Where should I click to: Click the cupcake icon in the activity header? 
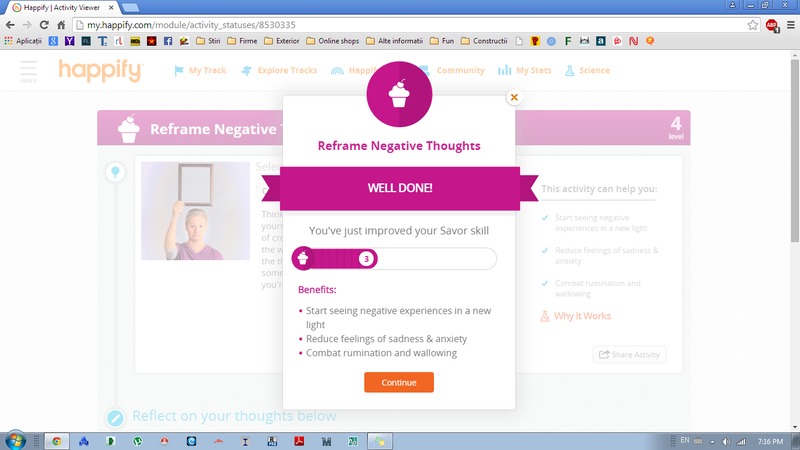pos(129,129)
